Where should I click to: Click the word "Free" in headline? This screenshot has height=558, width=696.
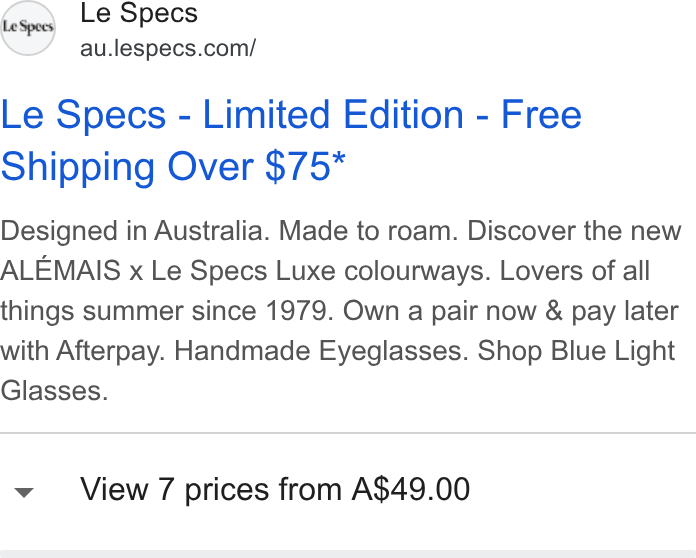542,115
